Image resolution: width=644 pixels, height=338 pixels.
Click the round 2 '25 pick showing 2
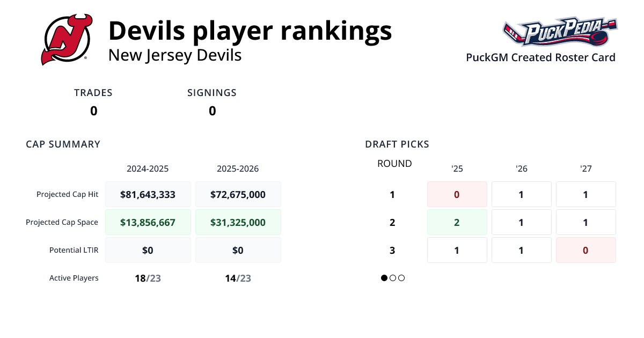tap(457, 222)
